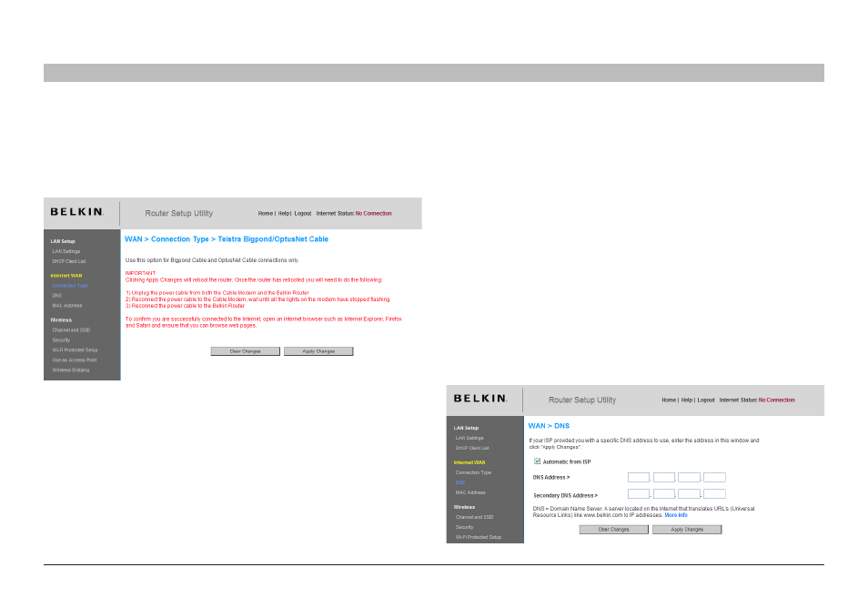This screenshot has height=608, width=868.
Task: Click the Belkin logo in the Connection Type window
Action: (77, 212)
